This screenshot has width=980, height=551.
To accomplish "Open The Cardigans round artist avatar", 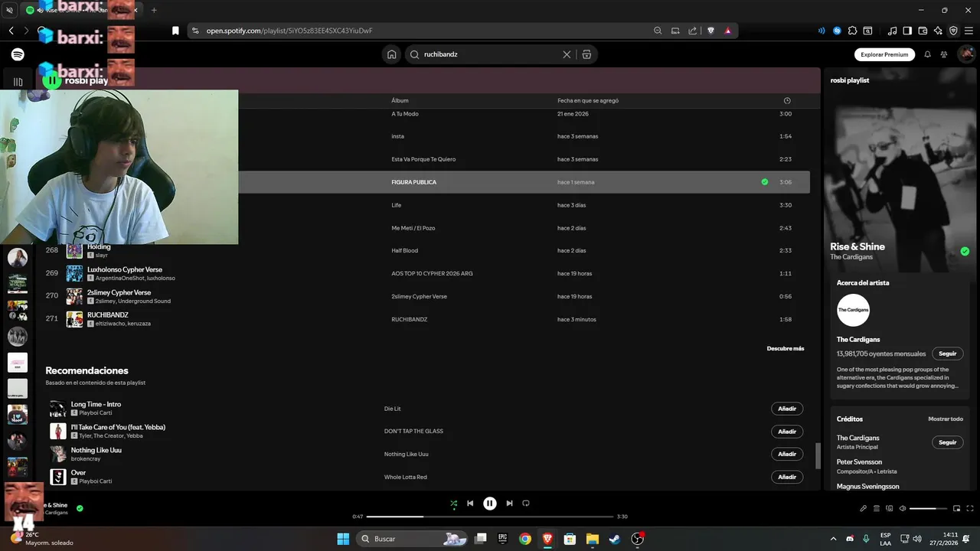I will 853,310.
